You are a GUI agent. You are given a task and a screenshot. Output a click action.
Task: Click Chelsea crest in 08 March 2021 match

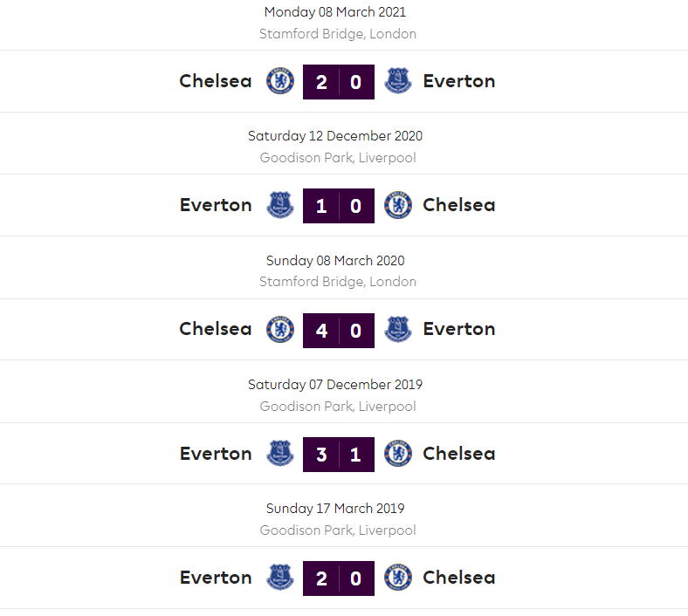point(280,81)
